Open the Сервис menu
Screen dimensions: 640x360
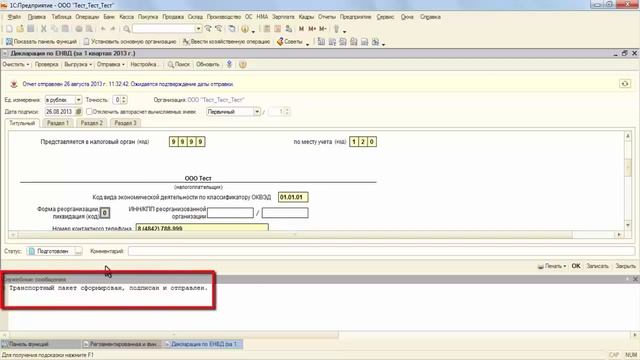pyautogui.click(x=385, y=17)
